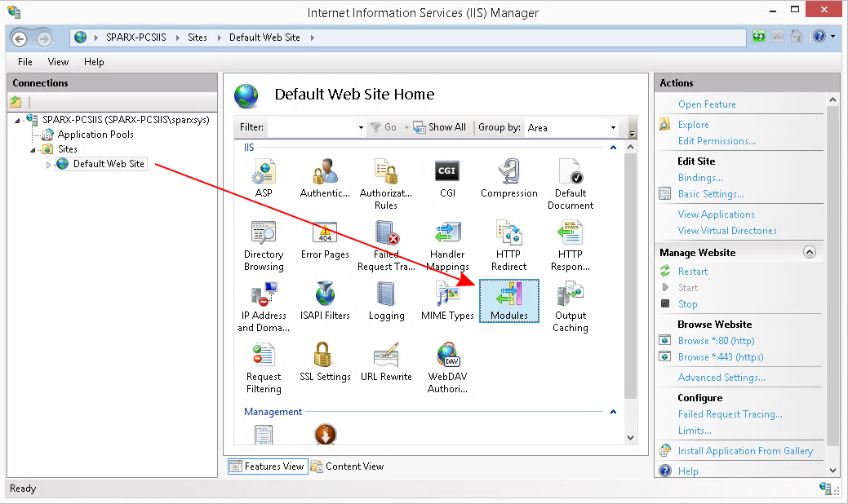Viewport: 848px width, 504px height.
Task: Collapse the IIS group section
Action: tap(613, 148)
